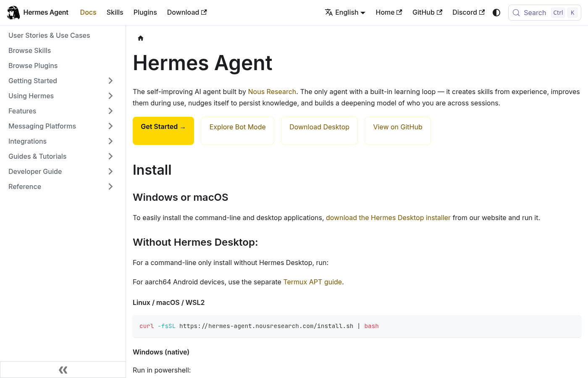Click the Getting Started sidebar label

pyautogui.click(x=33, y=81)
